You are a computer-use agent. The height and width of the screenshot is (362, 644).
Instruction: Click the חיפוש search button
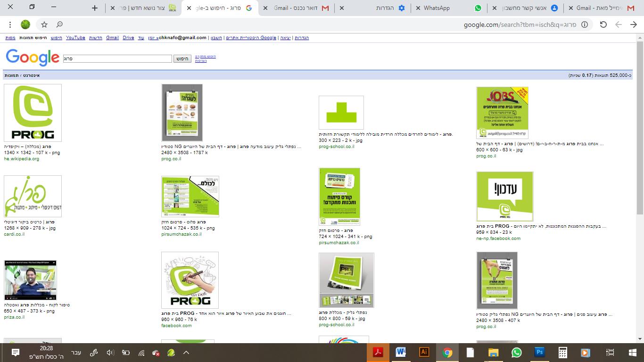click(x=183, y=59)
